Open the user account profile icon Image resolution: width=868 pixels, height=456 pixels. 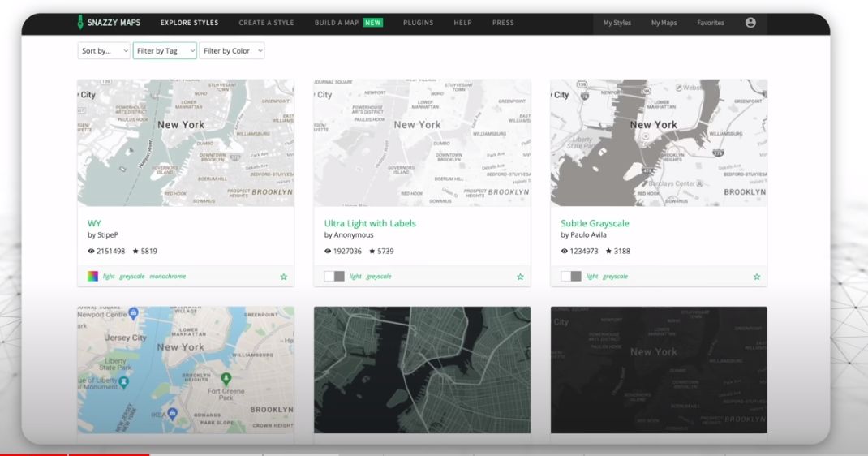[x=750, y=23]
